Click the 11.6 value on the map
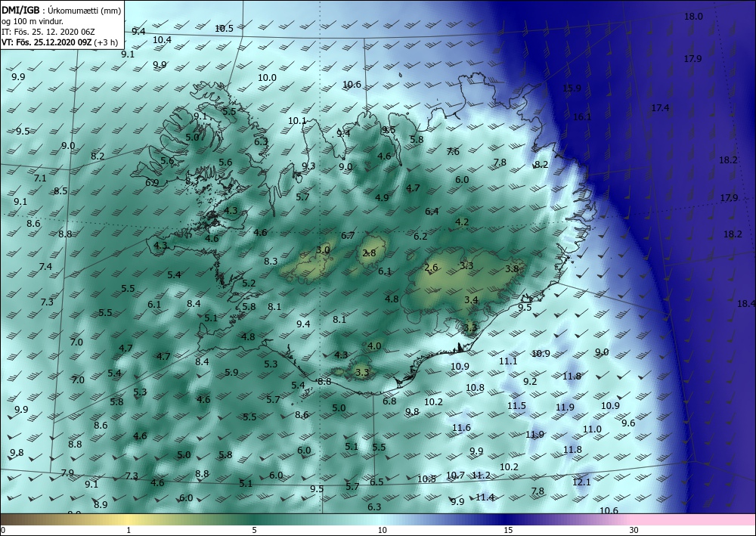This screenshot has width=756, height=536. point(461,427)
